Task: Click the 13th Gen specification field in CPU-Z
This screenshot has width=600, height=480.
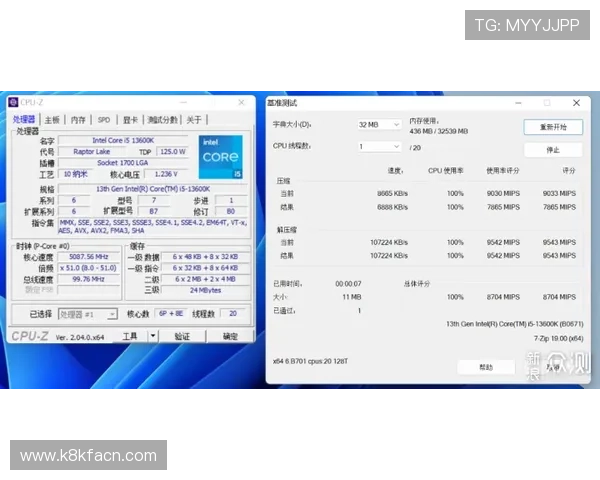Action: 153,189
